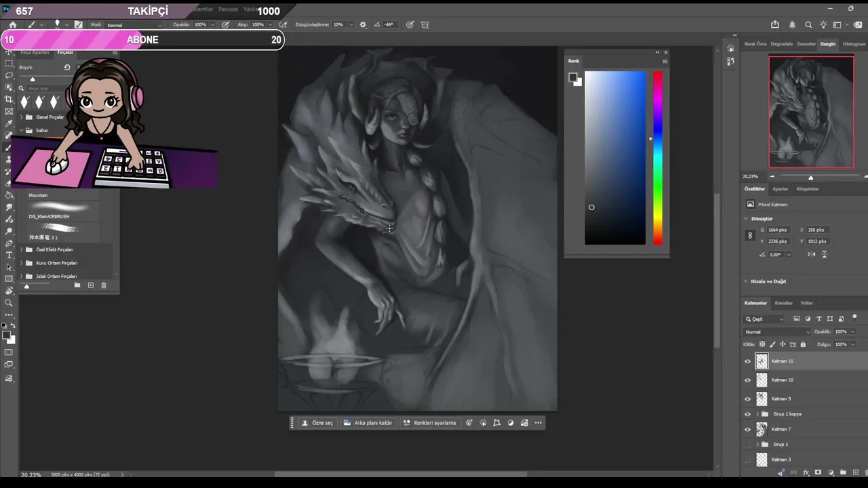This screenshot has width=868, height=488.
Task: Toggle width and height constrain link
Action: coord(749,235)
